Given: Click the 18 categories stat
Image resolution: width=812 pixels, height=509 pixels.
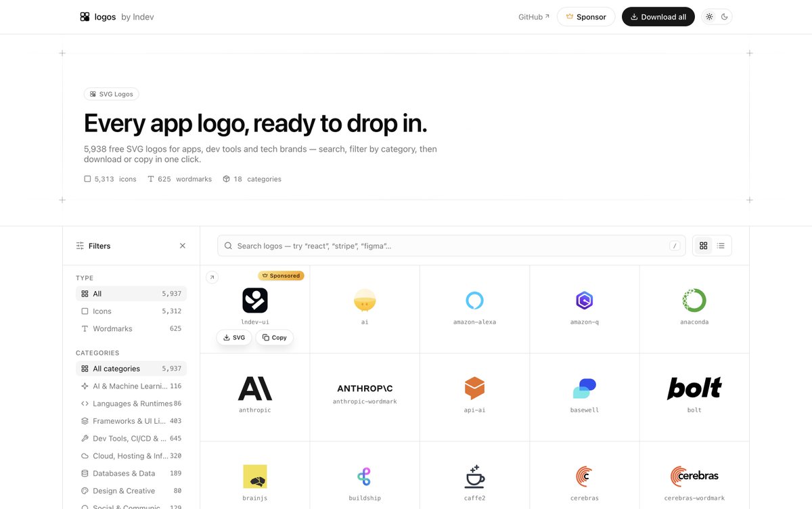Looking at the screenshot, I should point(252,179).
